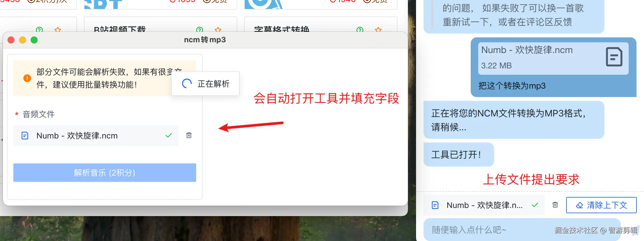The height and width of the screenshot is (241, 644).
Task: Click the attached Numb file in chat input area
Action: (484, 205)
